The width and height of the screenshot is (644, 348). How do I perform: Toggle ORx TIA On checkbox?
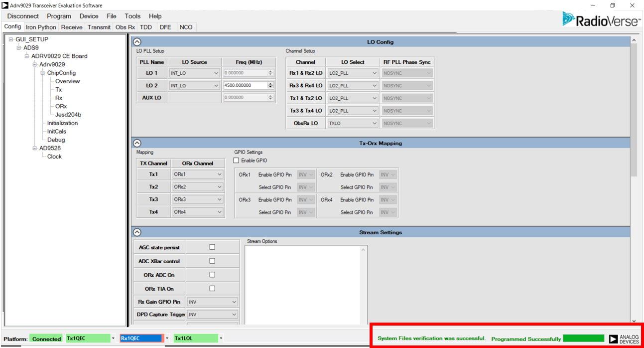212,289
